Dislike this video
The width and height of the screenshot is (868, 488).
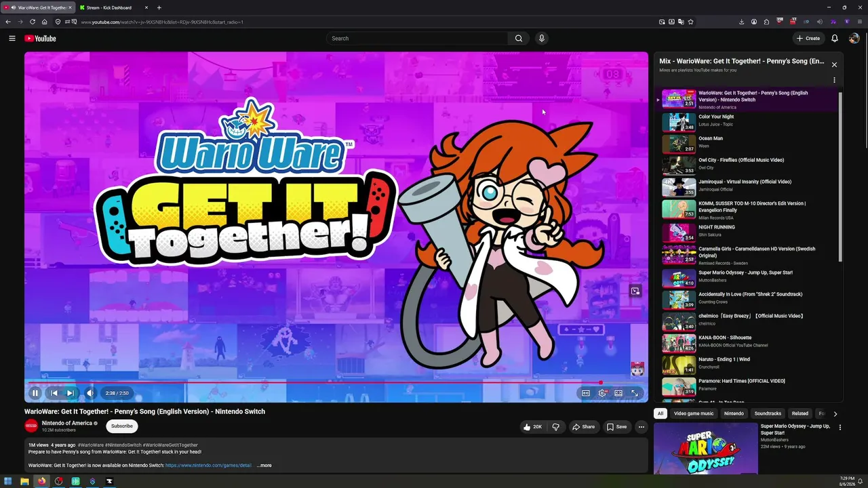pos(555,427)
